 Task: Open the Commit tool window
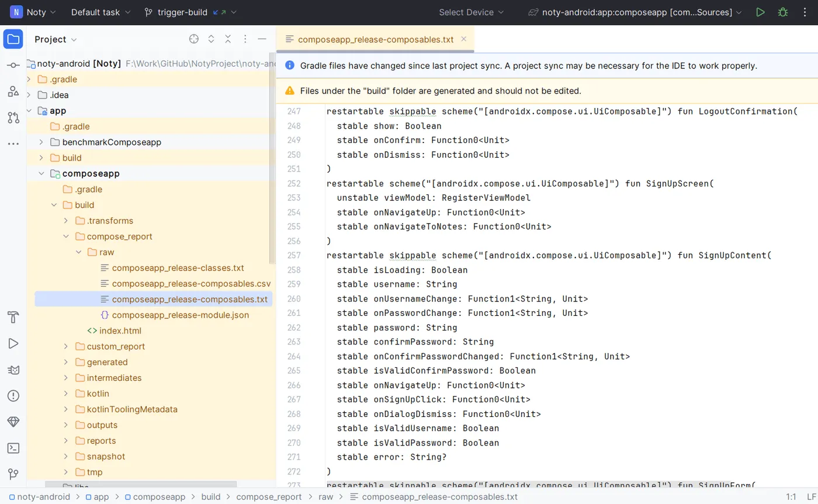tap(13, 65)
